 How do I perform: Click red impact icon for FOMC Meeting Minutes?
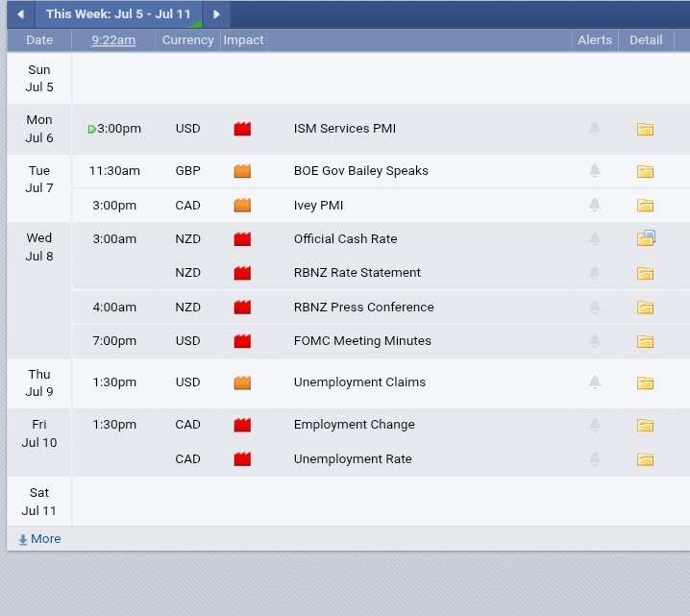coord(242,341)
